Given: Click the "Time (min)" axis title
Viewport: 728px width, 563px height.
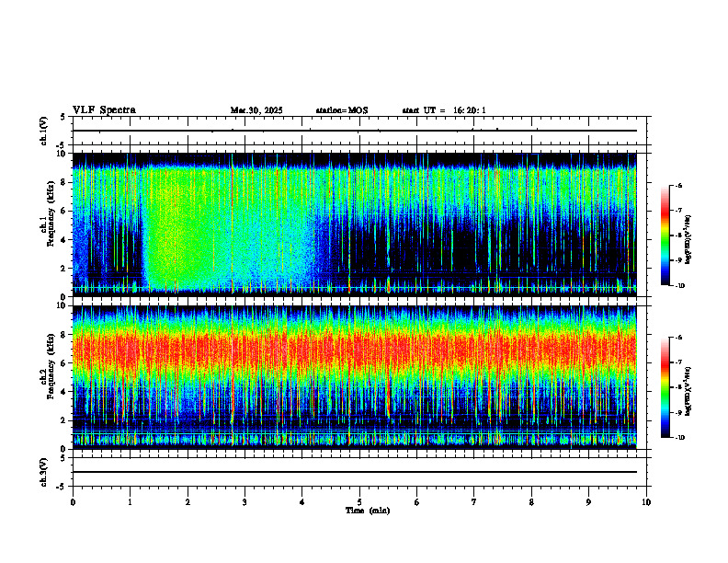Looking at the screenshot, I should pyautogui.click(x=368, y=511).
